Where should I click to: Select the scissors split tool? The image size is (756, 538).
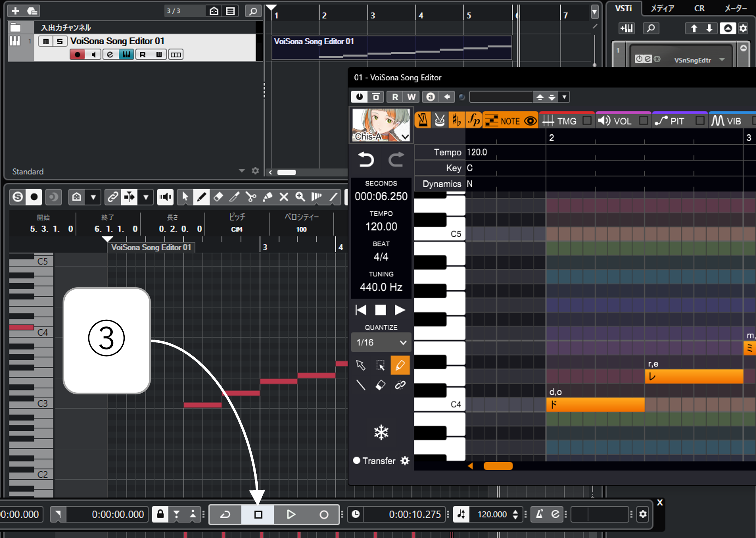coord(251,197)
